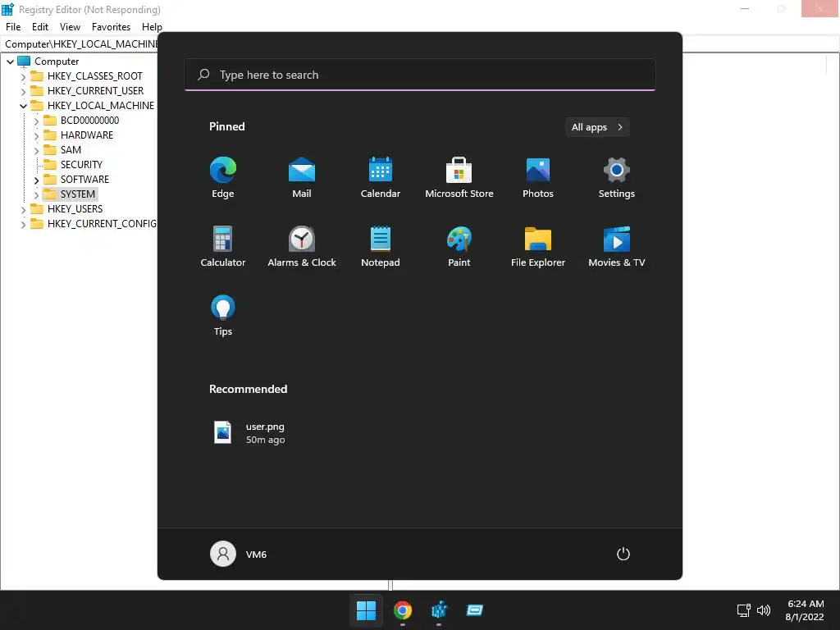Image resolution: width=840 pixels, height=630 pixels.
Task: Open the Edit menu in Registry Editor
Action: (40, 27)
